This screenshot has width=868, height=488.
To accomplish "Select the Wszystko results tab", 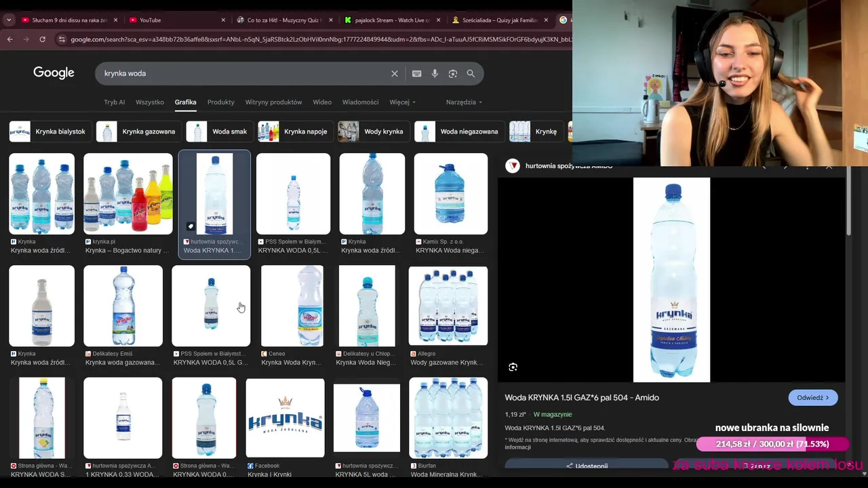I will click(x=150, y=102).
